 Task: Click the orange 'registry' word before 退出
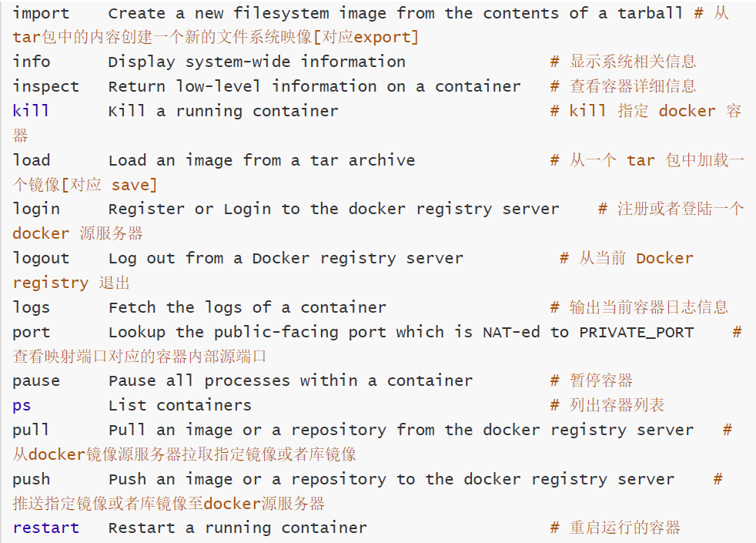pyautogui.click(x=50, y=283)
